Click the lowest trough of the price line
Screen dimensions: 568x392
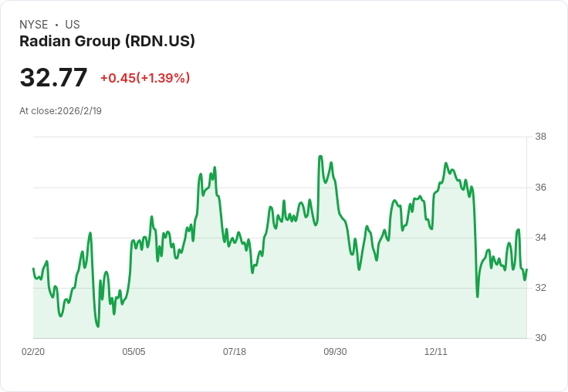tap(98, 326)
